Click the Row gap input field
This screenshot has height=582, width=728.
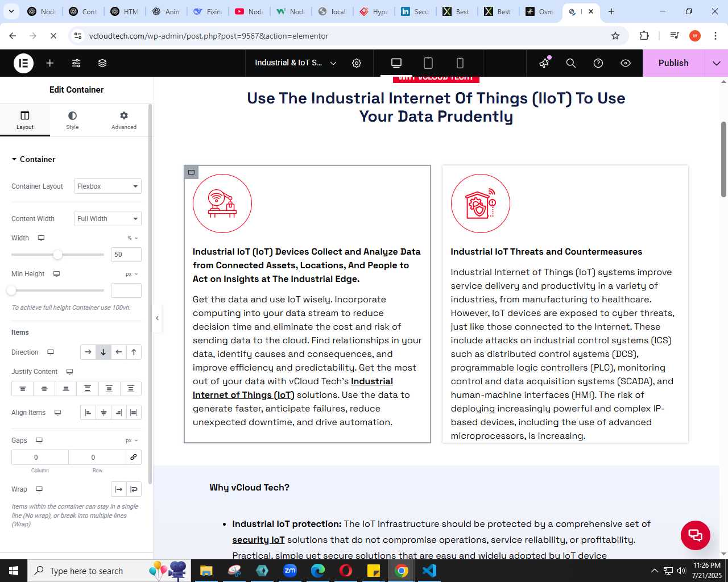click(97, 458)
